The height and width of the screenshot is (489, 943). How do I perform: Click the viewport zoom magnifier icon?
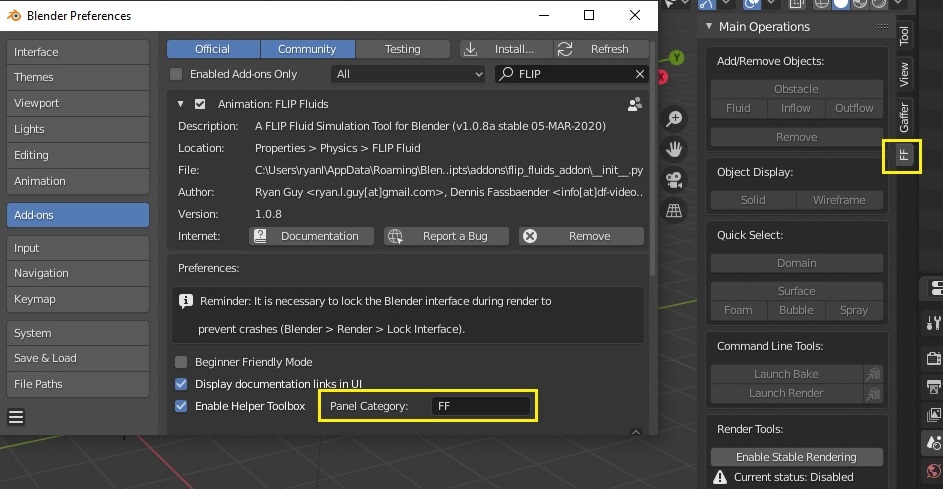point(674,118)
